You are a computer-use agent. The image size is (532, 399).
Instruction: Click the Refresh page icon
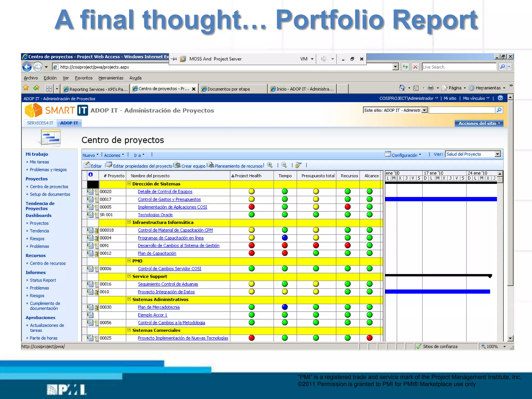(405, 67)
